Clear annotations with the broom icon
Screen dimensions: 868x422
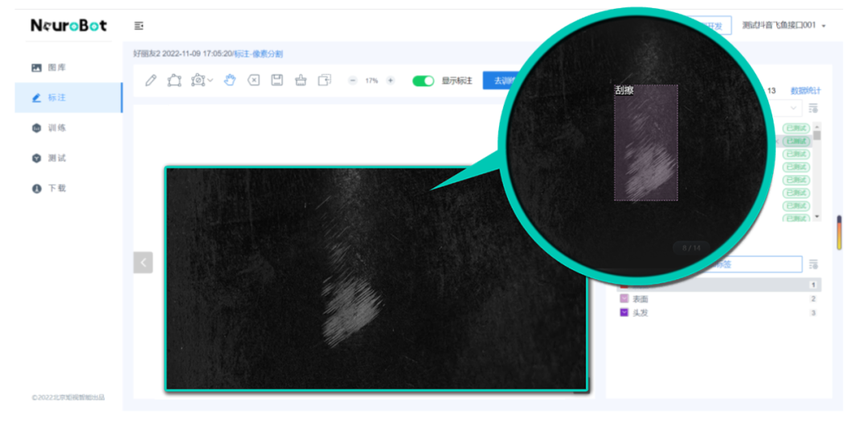pos(301,80)
